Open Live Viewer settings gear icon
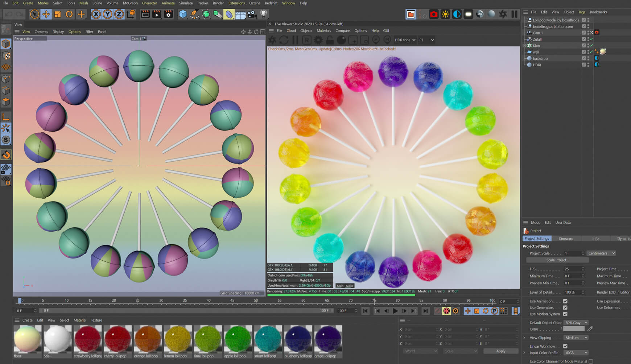Screen dimensions: 631x364 [x=318, y=40]
